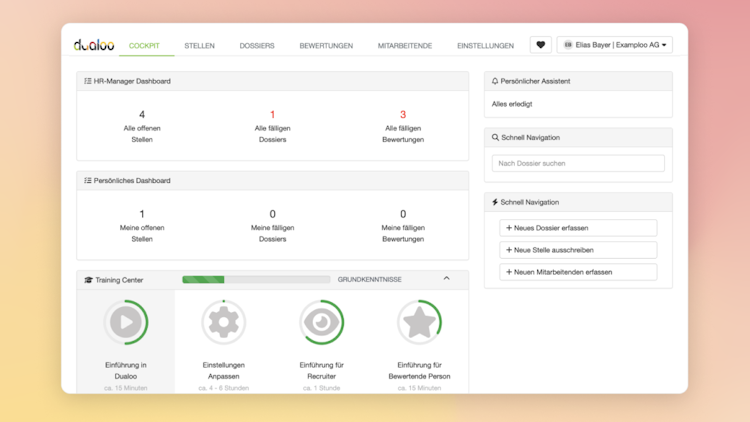Click the HR-Manager Dashboard heading
This screenshot has width=750, height=422.
pyautogui.click(x=132, y=81)
